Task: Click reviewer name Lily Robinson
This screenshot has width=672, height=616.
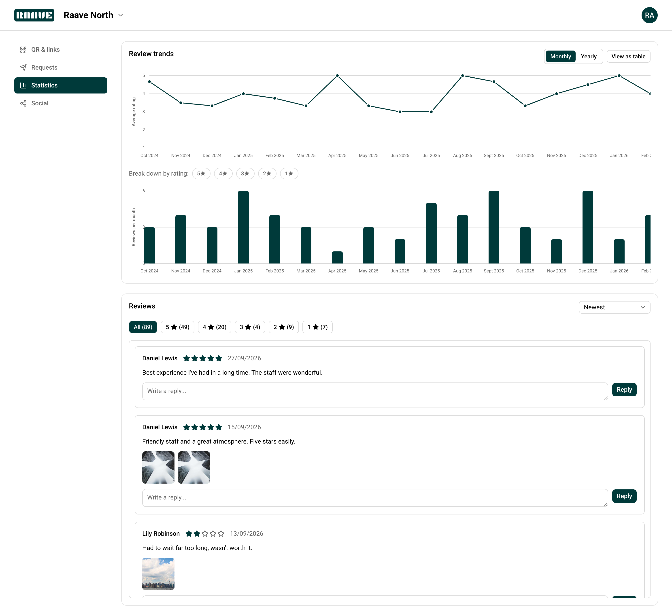Action: point(161,534)
